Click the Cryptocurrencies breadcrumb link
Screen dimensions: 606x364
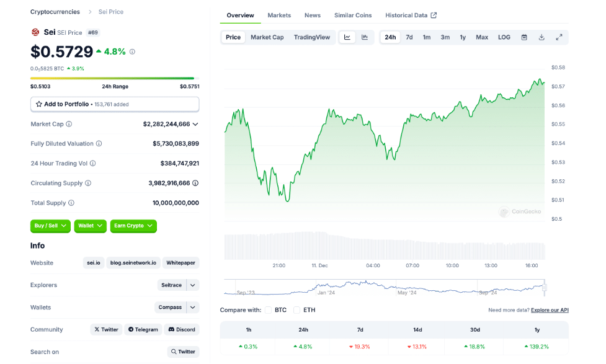tap(55, 12)
